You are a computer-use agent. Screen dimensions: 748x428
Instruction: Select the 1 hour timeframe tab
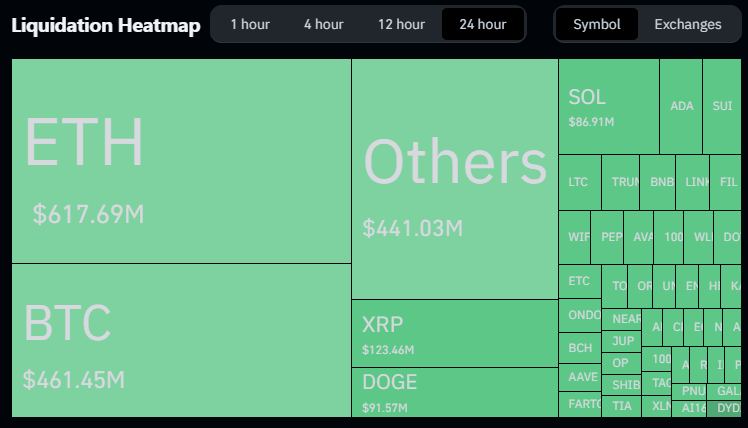[x=247, y=24]
